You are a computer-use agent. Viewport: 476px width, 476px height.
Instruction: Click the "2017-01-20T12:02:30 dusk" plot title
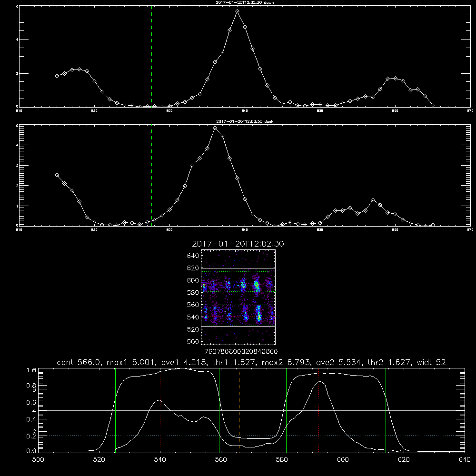tap(245, 121)
